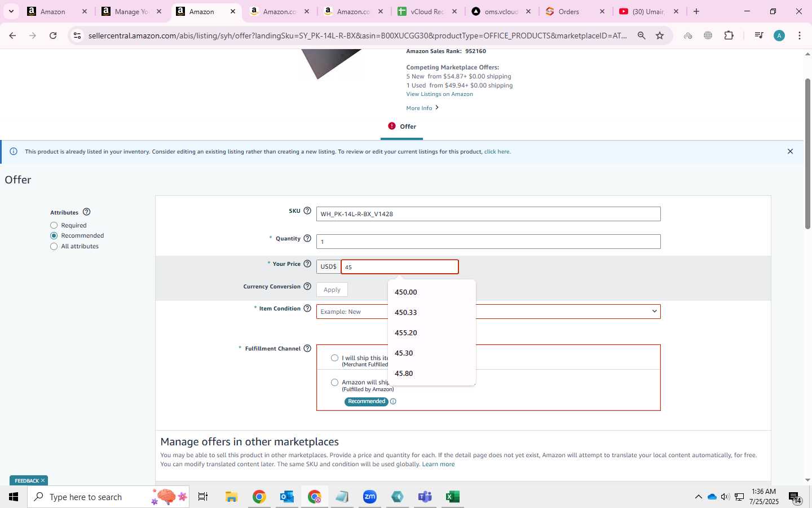
Task: Open the Currency Conversion help icon
Action: click(307, 286)
